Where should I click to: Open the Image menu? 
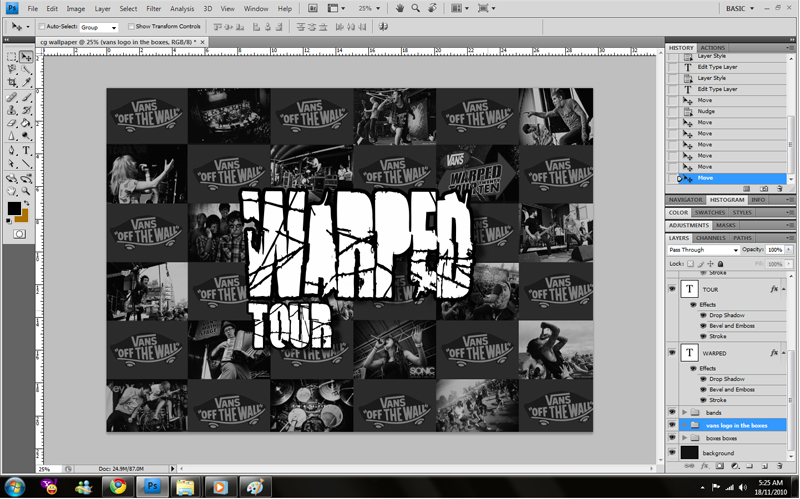76,9
